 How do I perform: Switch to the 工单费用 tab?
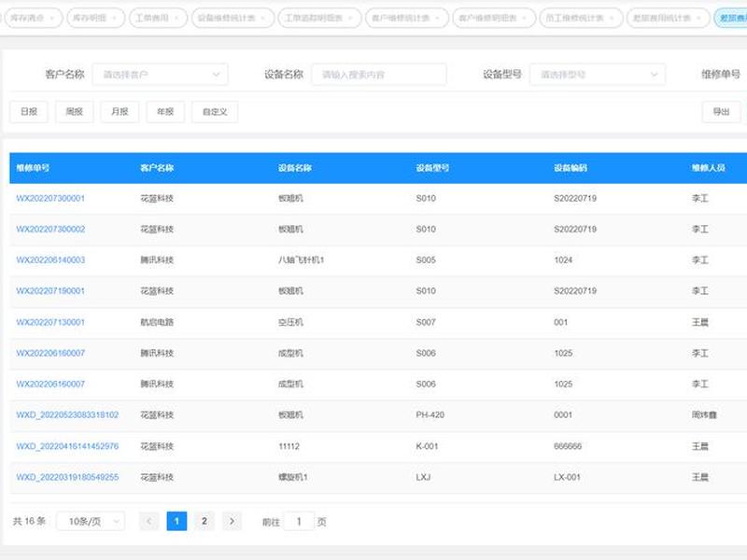click(x=158, y=18)
